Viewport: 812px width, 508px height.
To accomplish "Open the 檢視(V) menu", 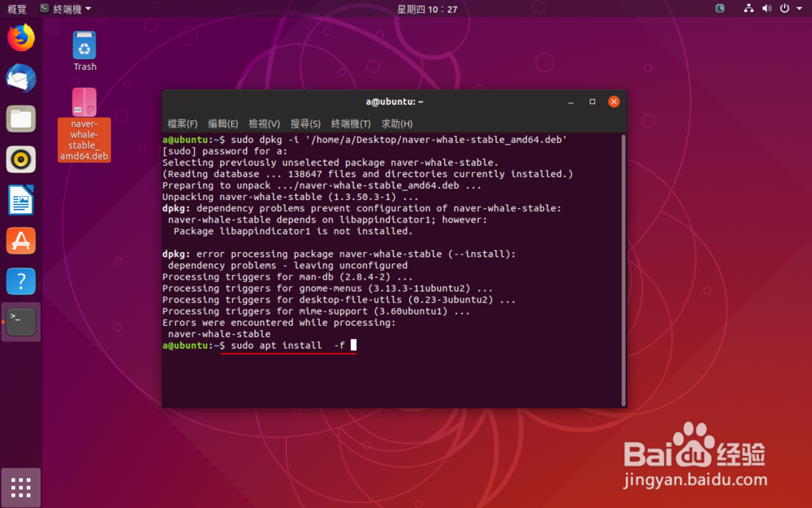I will (264, 124).
